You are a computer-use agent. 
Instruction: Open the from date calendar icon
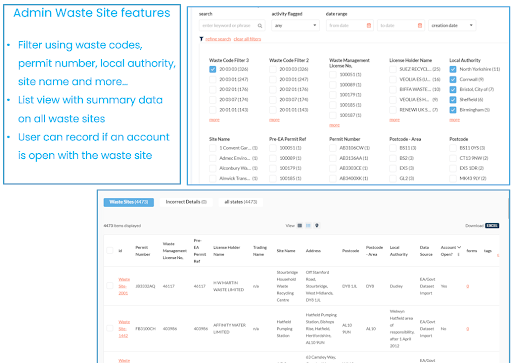[369, 26]
